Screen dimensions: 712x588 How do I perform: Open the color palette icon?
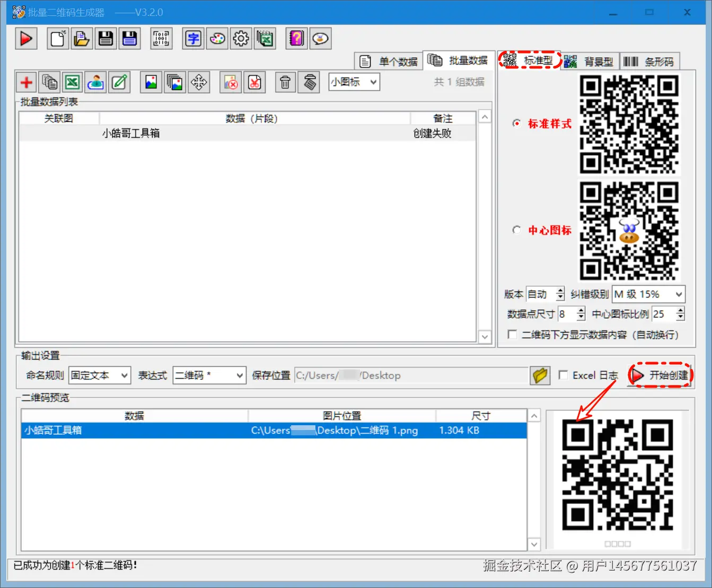[x=217, y=39]
